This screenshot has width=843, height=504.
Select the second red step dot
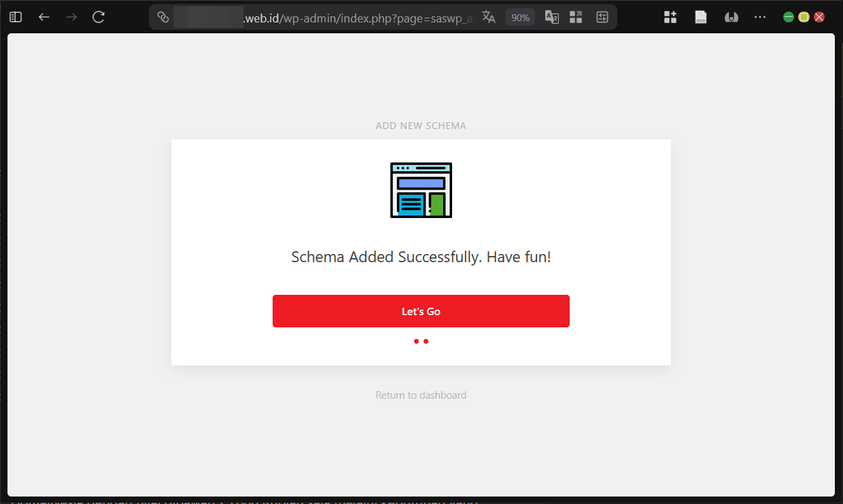pyautogui.click(x=426, y=342)
